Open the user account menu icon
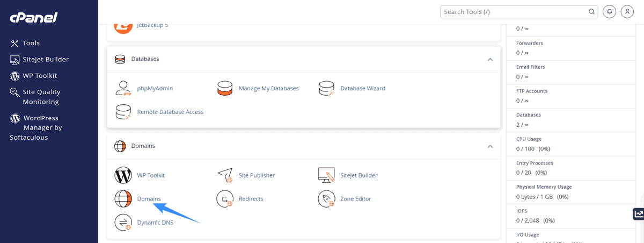 point(627,11)
